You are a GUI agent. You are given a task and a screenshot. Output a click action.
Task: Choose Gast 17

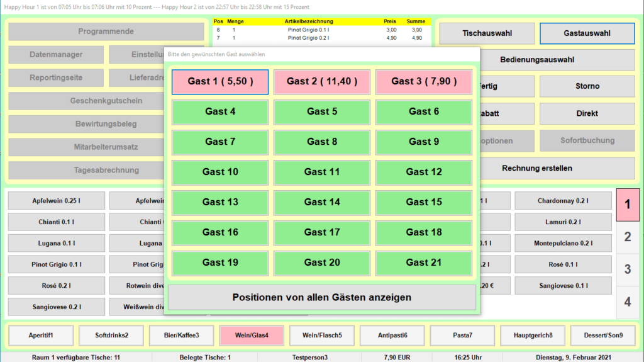pyautogui.click(x=322, y=233)
